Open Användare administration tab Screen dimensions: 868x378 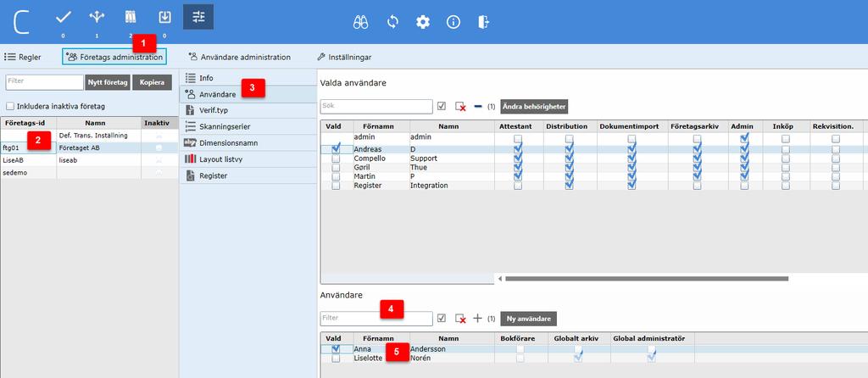click(x=239, y=57)
